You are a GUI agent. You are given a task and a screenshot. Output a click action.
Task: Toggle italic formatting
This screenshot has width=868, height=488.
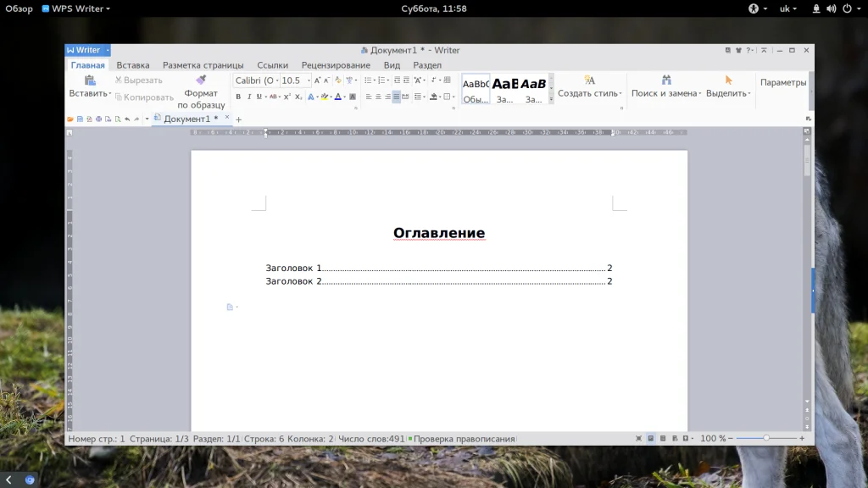[x=249, y=97]
